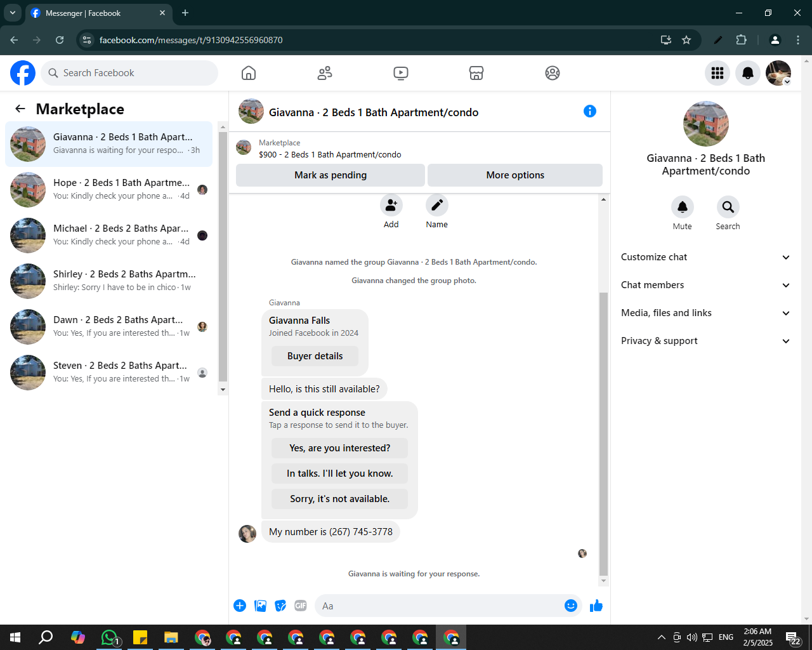
Task: Open Facebook Home from the top bar
Action: coord(249,73)
